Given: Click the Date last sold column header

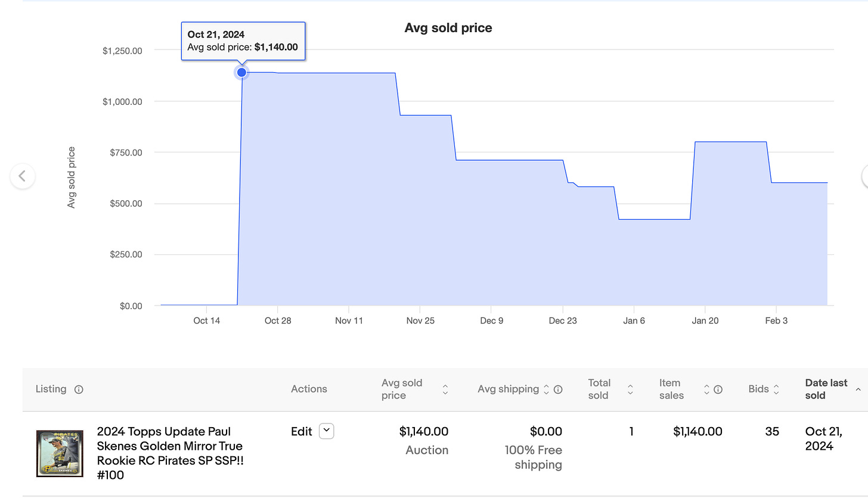Looking at the screenshot, I should (826, 389).
